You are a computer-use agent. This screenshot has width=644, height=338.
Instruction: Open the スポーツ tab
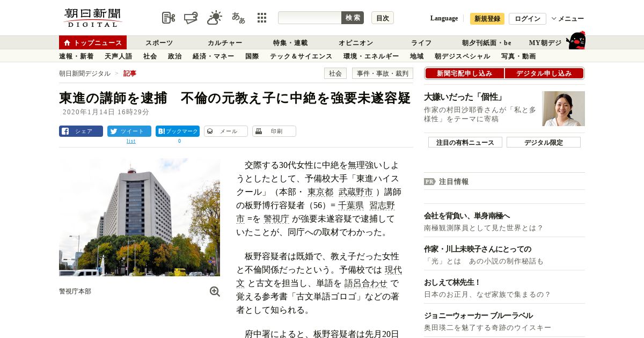[159, 42]
